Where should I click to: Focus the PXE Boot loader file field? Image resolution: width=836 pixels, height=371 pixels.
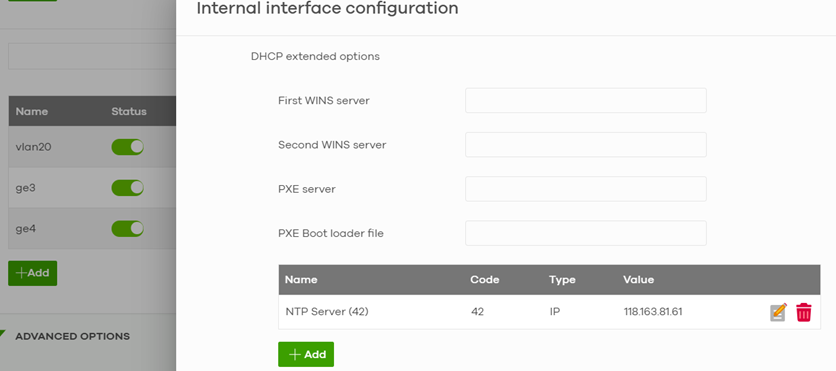click(x=585, y=233)
